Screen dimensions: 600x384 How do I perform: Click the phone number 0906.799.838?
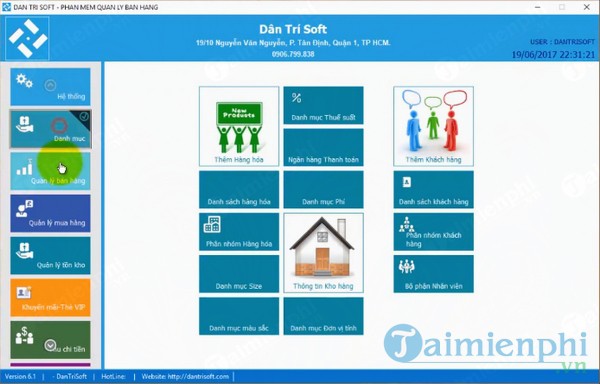(293, 54)
